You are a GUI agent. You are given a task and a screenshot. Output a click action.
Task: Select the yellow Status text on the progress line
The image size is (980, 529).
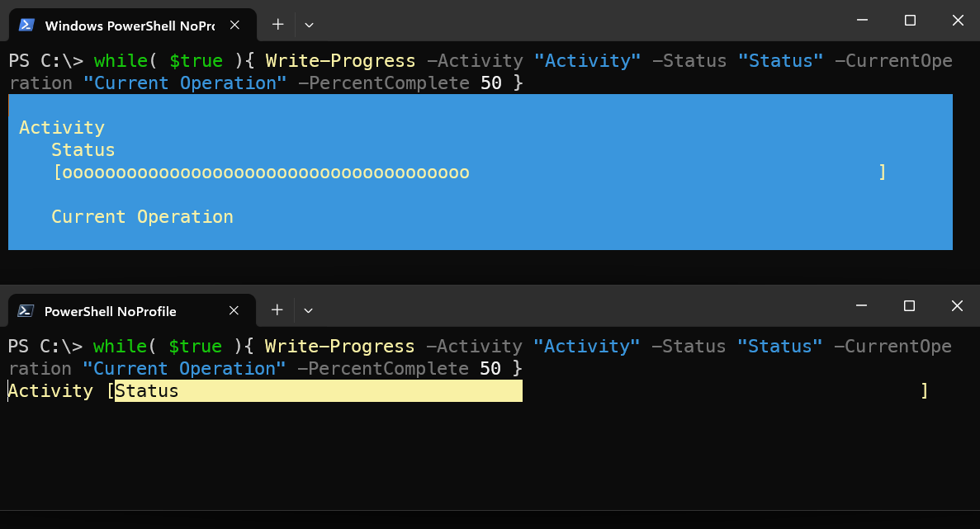147,390
